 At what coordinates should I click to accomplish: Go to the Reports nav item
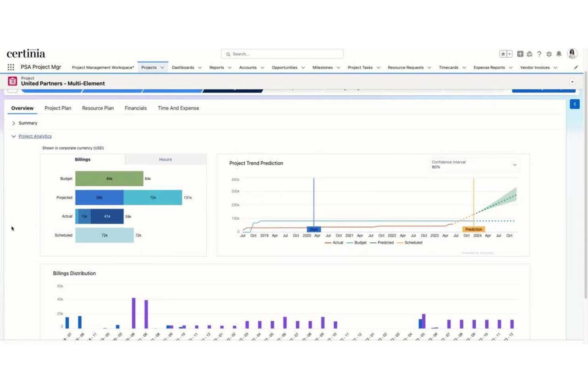click(x=217, y=68)
